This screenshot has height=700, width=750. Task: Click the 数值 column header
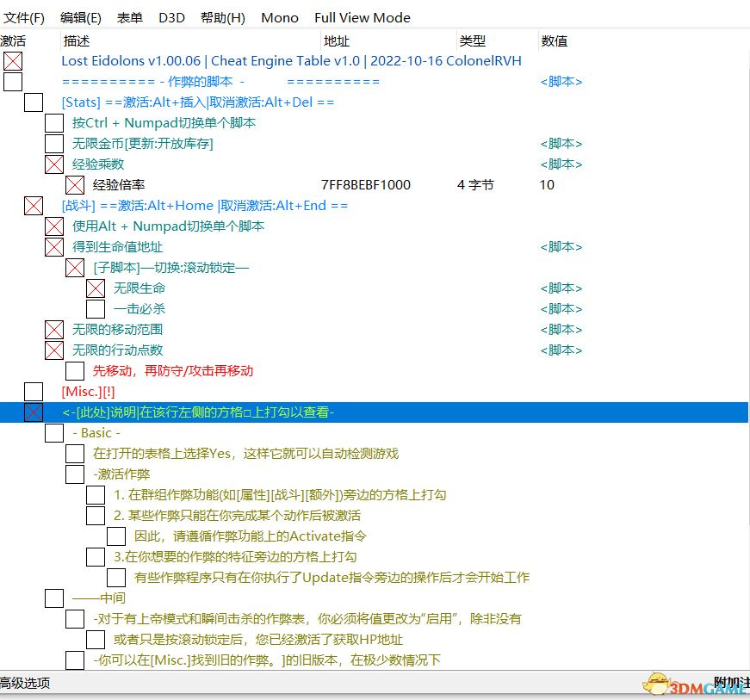coord(554,40)
